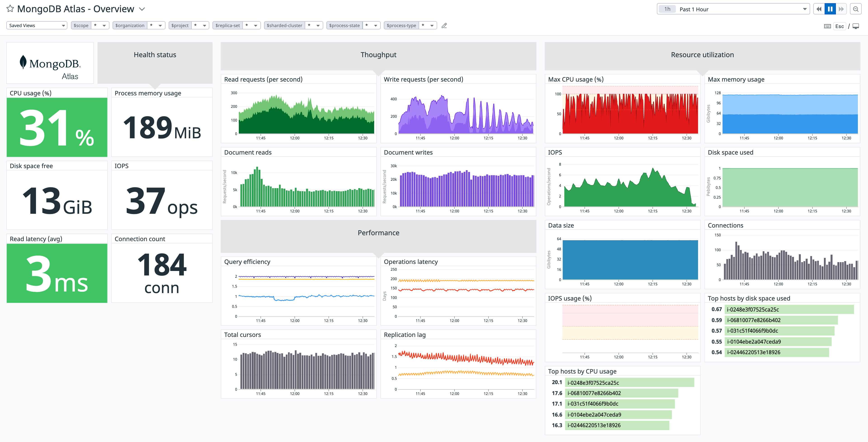This screenshot has height=442, width=868.
Task: Unpause dashboard auto-refresh via the pause button
Action: [x=830, y=9]
